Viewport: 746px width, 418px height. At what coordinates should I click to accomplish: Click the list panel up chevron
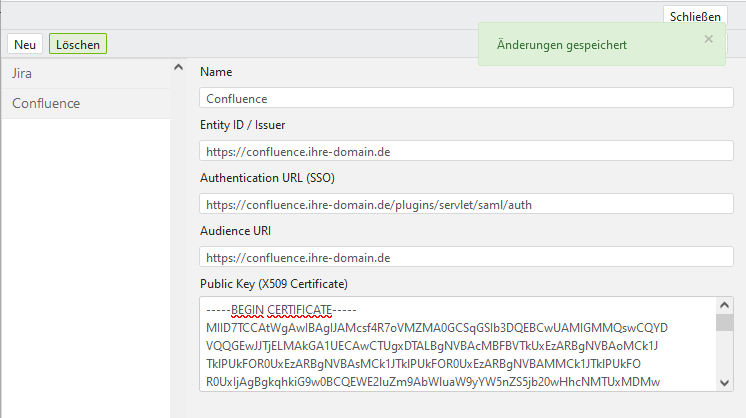tap(178, 68)
